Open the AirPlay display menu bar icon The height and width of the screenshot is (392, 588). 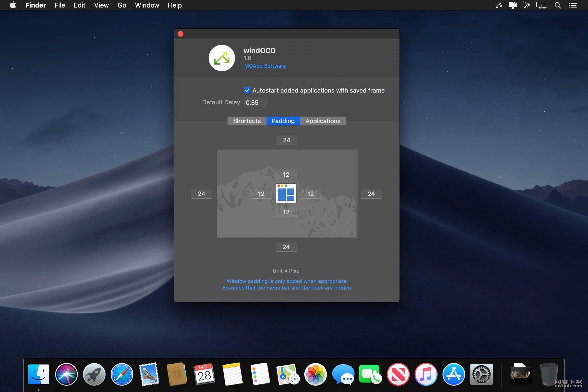513,5
